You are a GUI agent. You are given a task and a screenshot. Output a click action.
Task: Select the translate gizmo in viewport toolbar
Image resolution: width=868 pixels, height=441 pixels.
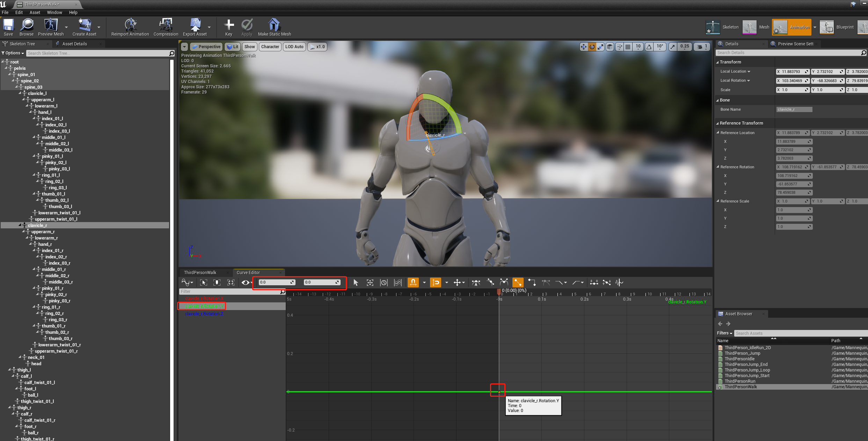tap(583, 47)
